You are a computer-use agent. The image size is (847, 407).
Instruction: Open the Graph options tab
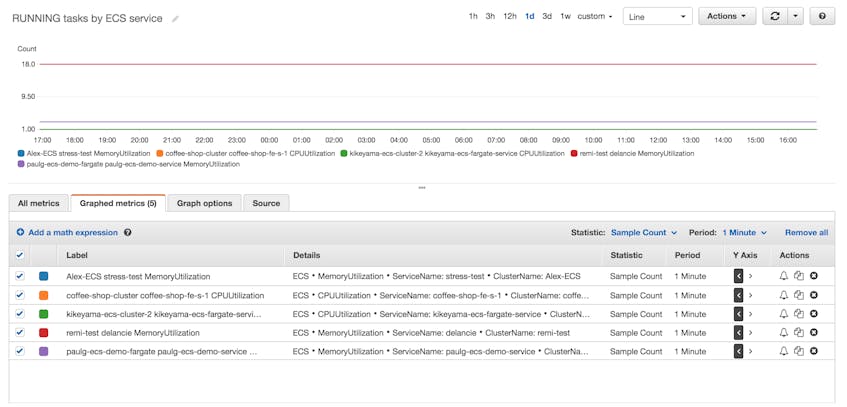pos(204,203)
